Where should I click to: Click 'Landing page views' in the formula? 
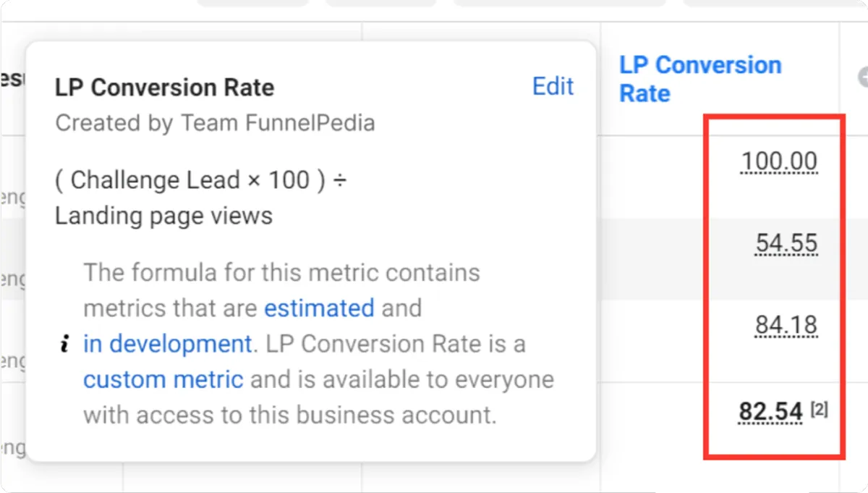(x=163, y=216)
